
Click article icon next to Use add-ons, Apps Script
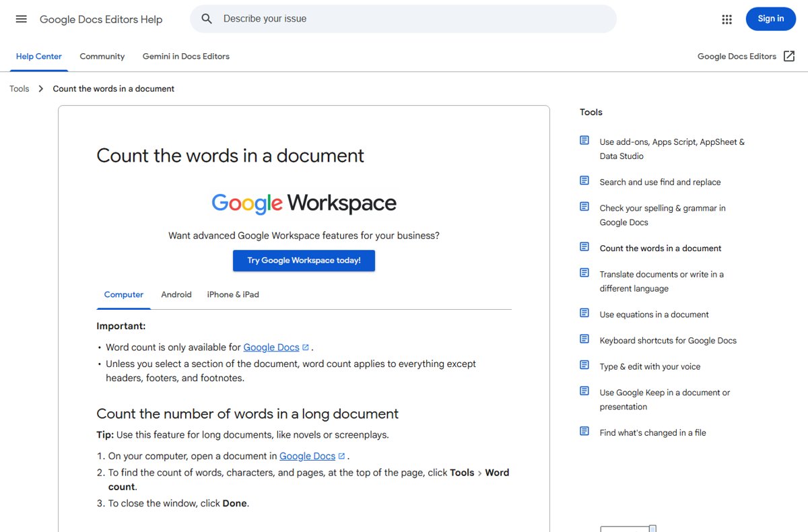(x=584, y=141)
